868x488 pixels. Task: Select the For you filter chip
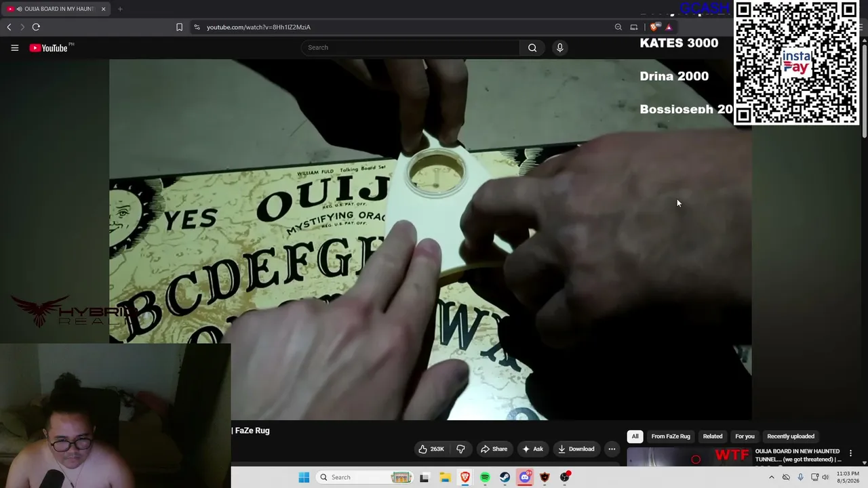click(x=745, y=436)
